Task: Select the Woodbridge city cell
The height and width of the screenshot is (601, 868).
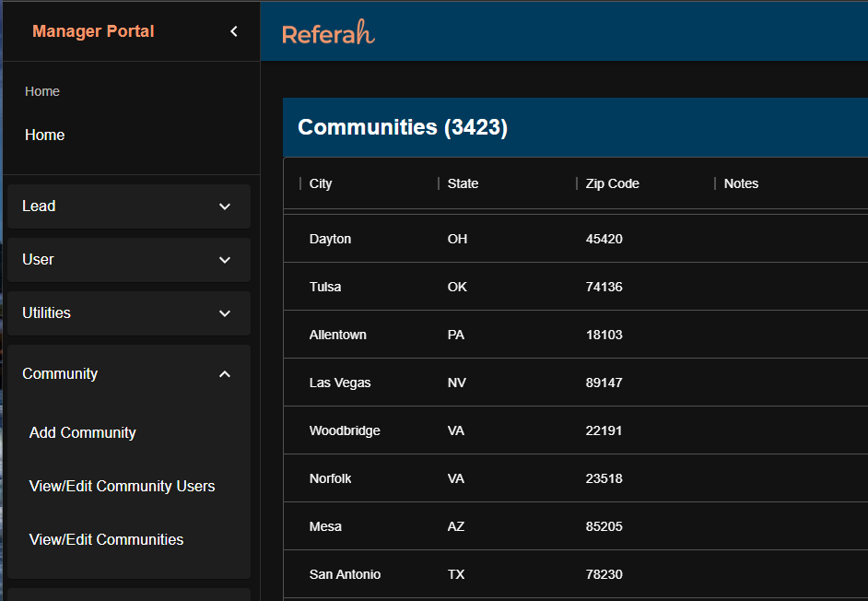Action: (x=345, y=431)
